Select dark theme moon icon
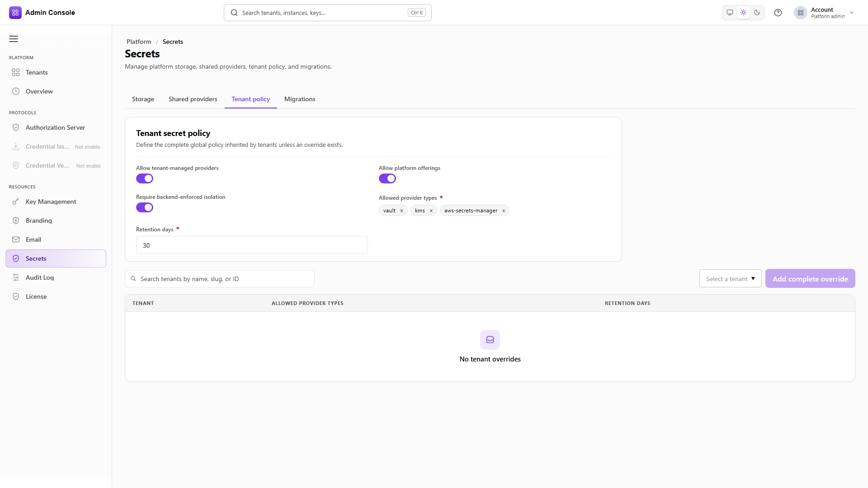 click(757, 13)
